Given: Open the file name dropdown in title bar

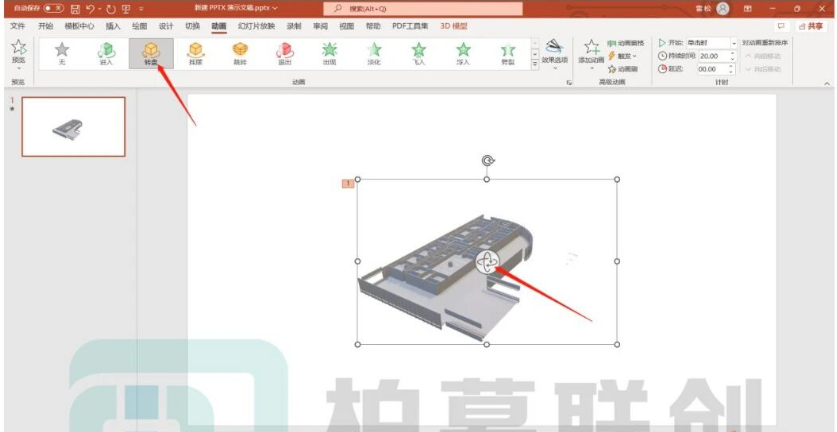Looking at the screenshot, I should (x=275, y=9).
